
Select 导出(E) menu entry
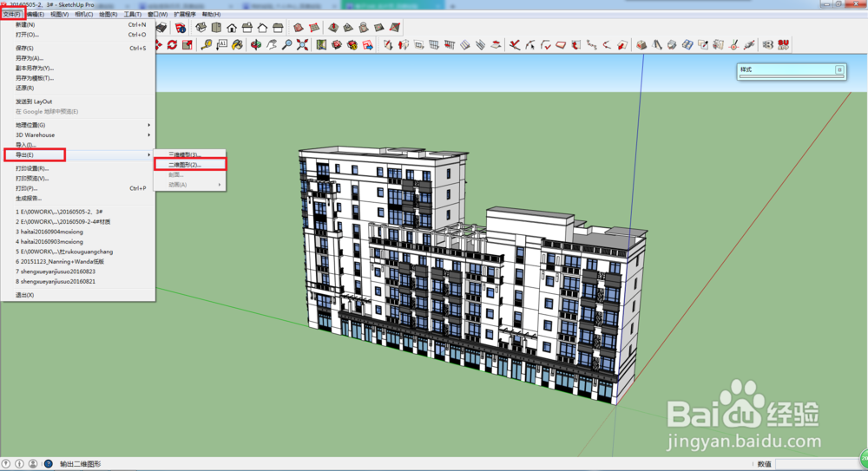tap(77, 155)
